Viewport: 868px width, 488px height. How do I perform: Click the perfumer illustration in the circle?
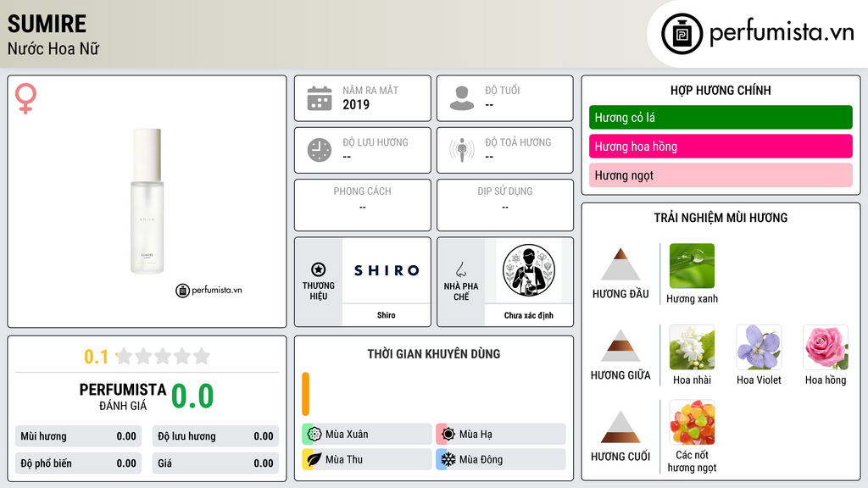[x=529, y=270]
